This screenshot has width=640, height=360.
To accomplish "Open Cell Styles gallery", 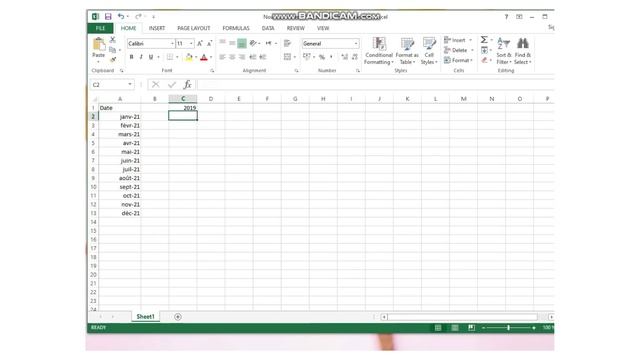I will click(x=429, y=51).
